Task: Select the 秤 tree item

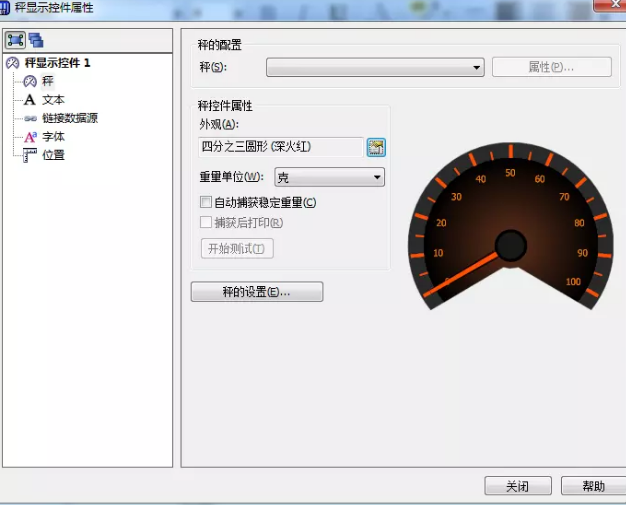Action: click(x=48, y=81)
